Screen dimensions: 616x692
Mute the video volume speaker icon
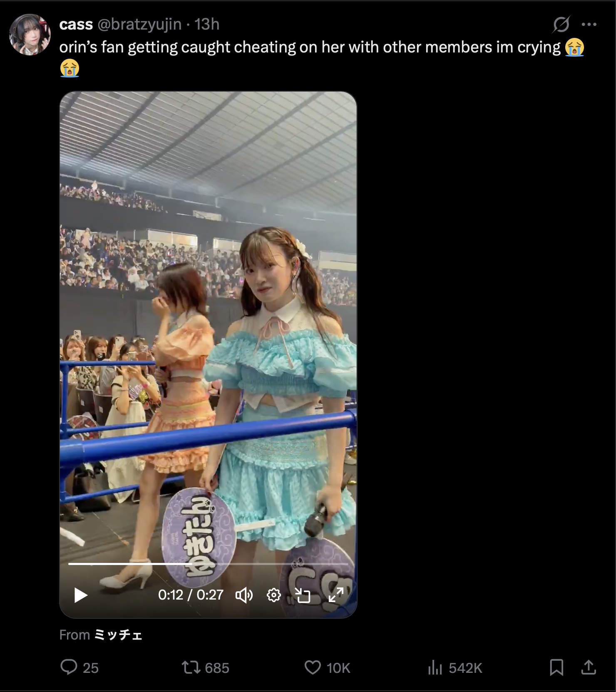click(x=244, y=595)
